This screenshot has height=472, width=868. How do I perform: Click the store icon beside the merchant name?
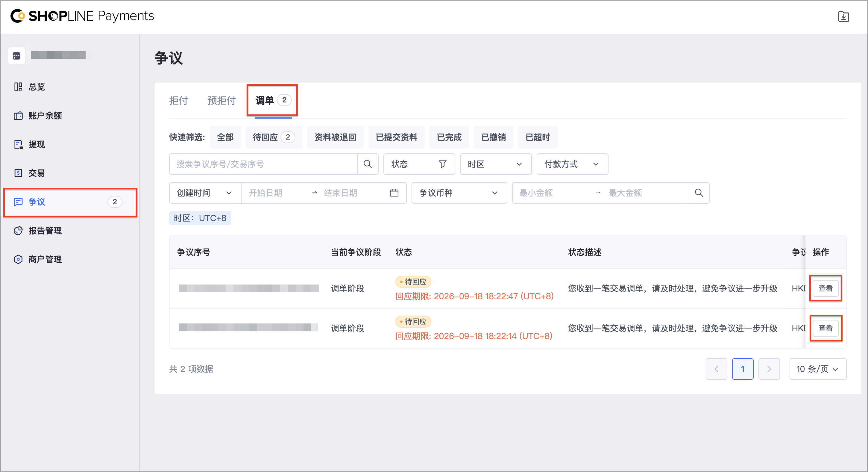pyautogui.click(x=16, y=56)
